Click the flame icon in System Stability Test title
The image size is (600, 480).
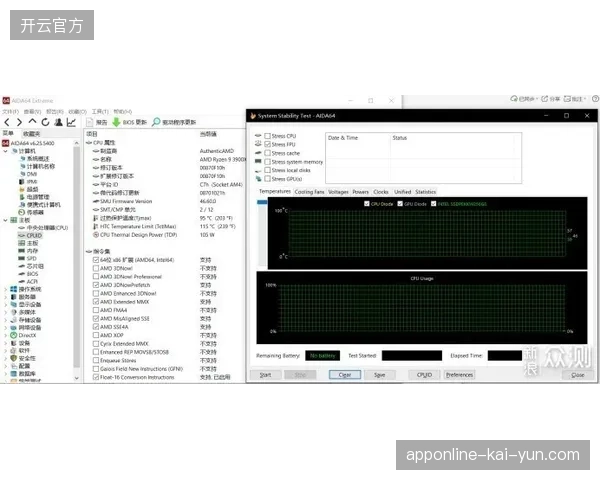[253, 116]
